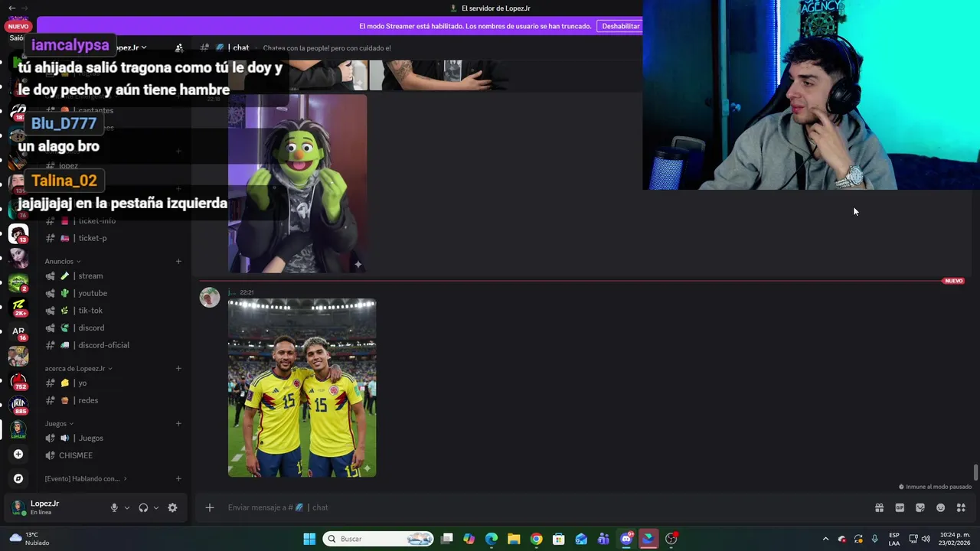Show hidden system tray icons
Image resolution: width=980 pixels, height=551 pixels.
pos(825,539)
